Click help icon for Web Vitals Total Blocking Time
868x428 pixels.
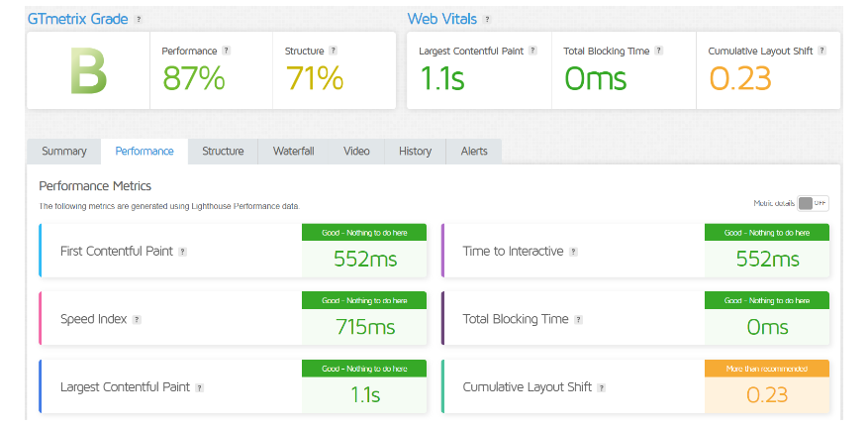(658, 51)
